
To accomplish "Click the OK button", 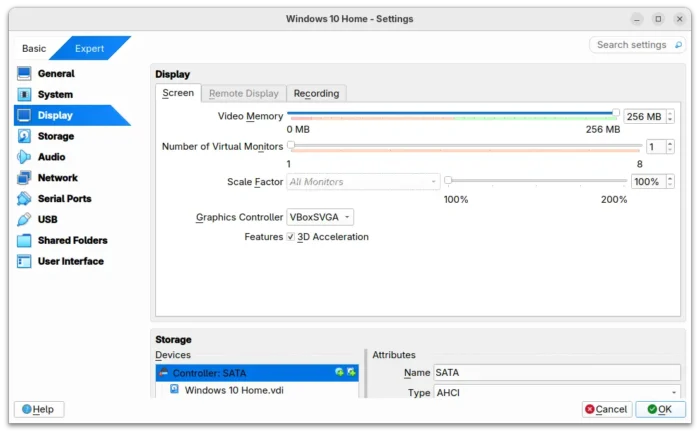I will coord(659,409).
